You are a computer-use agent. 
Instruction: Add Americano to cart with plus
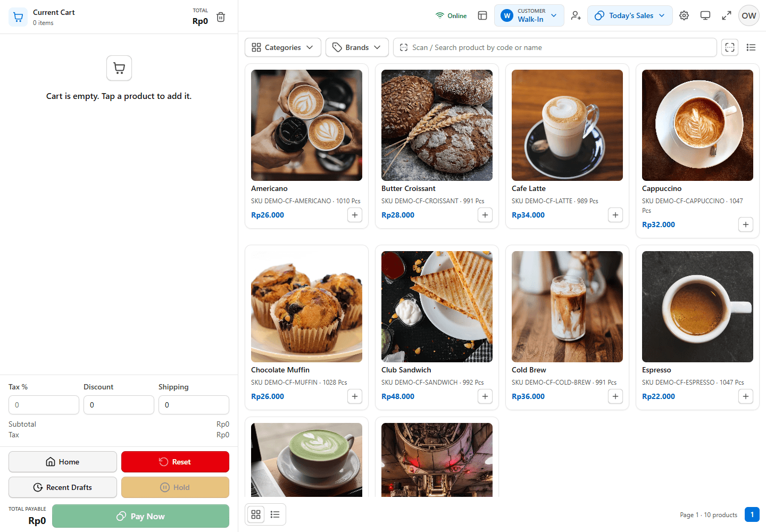[x=355, y=215]
